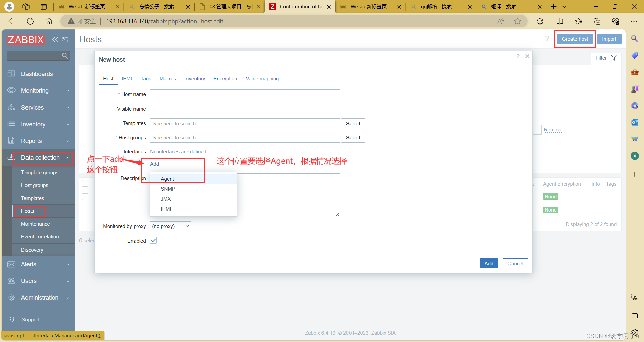This screenshot has height=342, width=644.
Task: Choose JMX from interface list
Action: [x=194, y=199]
